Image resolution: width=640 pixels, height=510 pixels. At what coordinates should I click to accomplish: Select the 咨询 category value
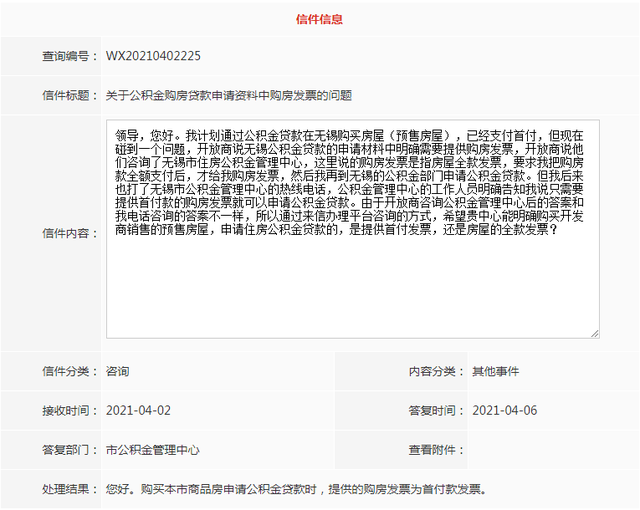point(118,371)
